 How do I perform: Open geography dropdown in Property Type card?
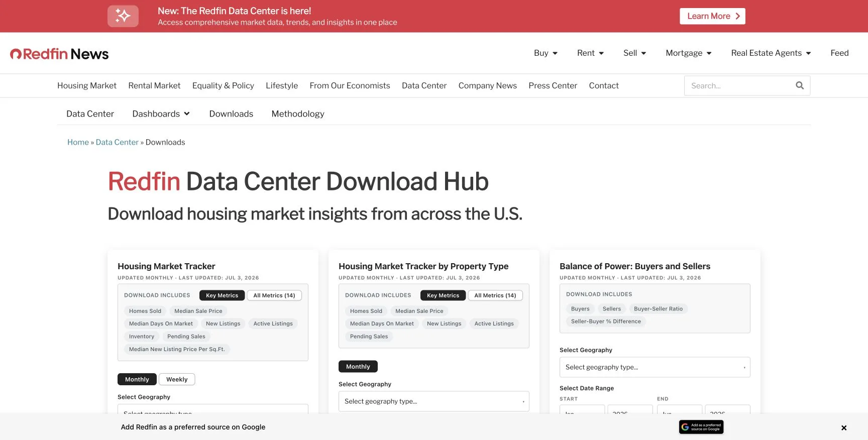434,401
